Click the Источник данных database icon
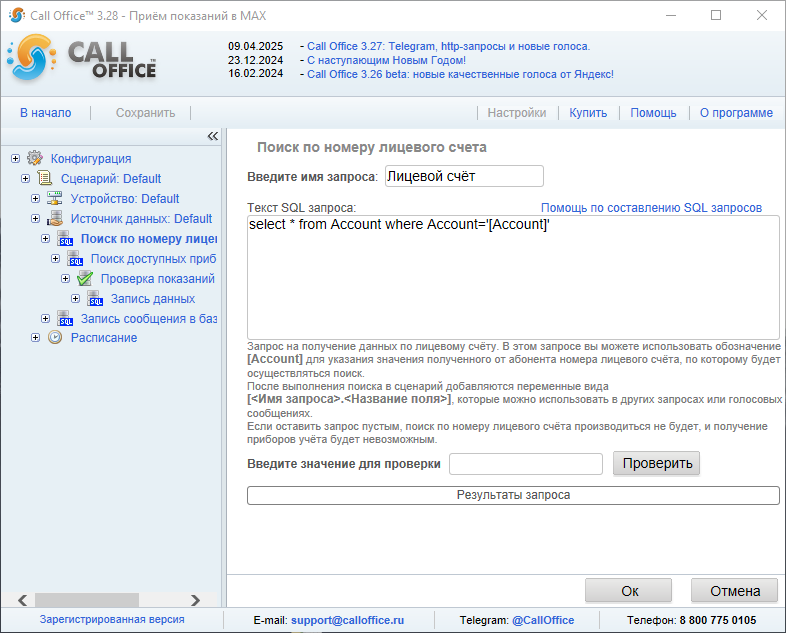This screenshot has height=633, width=786. tap(55, 218)
